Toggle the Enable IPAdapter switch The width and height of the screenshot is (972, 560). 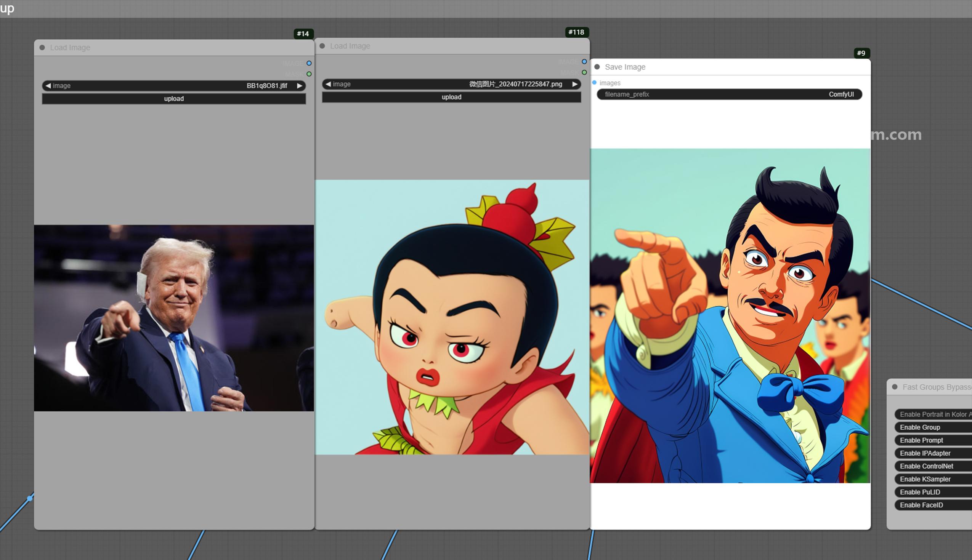(x=933, y=453)
